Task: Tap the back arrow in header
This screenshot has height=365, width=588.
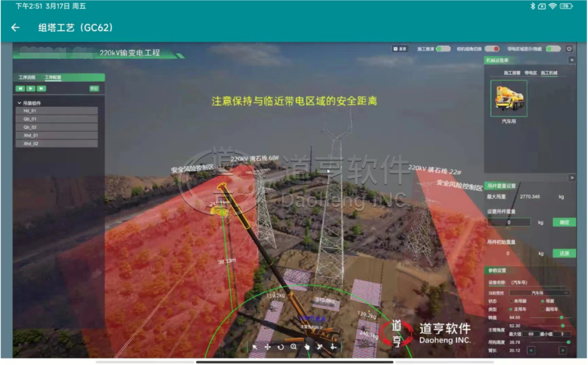Action: point(15,28)
